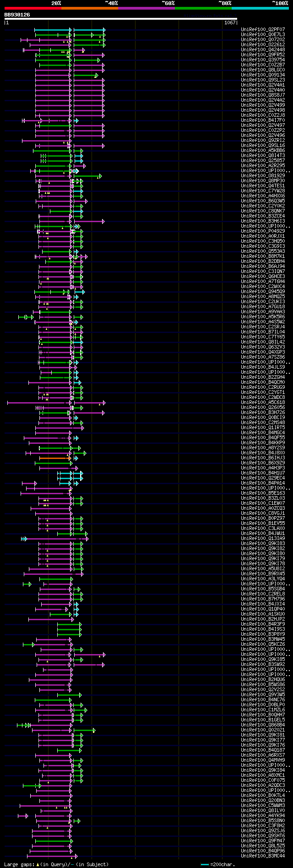Select the label UniRef100_A5K5R6

[x=263, y=317]
